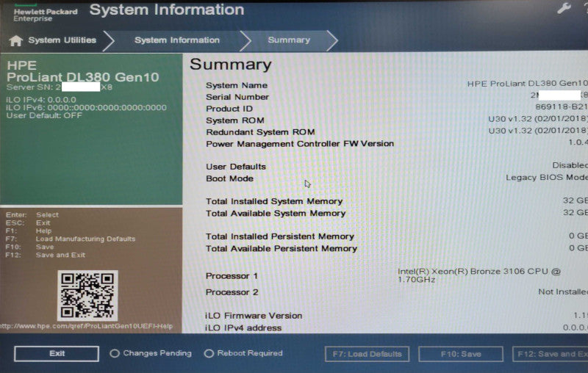
Task: Click the F10: Save key hint
Action: 29,247
